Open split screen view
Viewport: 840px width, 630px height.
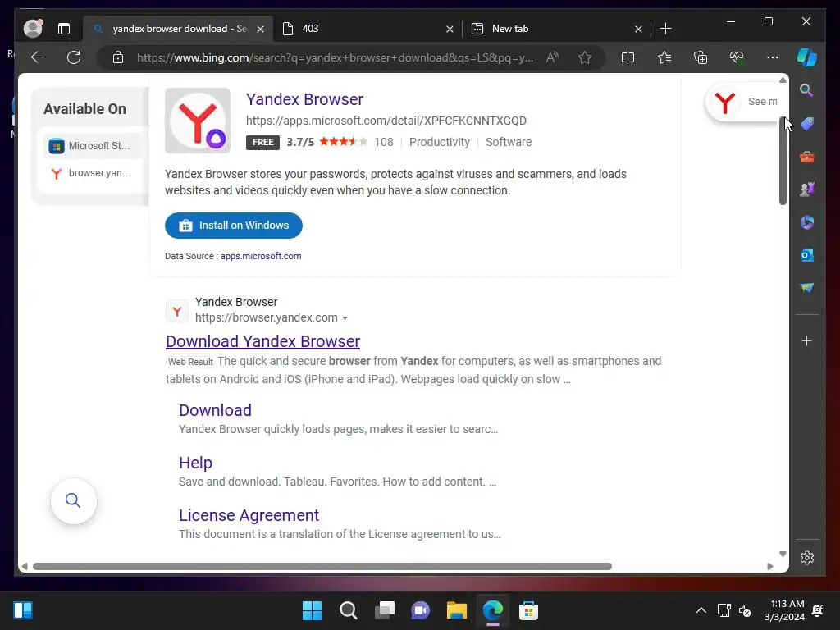[628, 57]
